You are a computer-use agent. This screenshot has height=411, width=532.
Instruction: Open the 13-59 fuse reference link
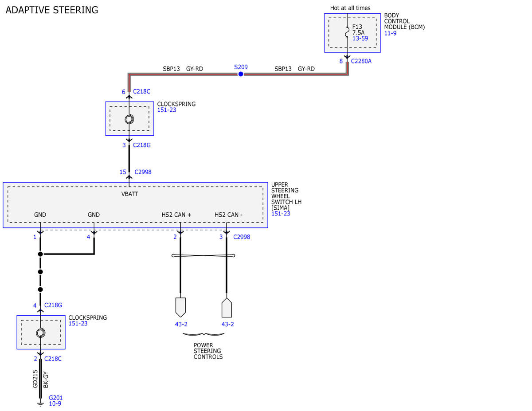click(x=360, y=39)
